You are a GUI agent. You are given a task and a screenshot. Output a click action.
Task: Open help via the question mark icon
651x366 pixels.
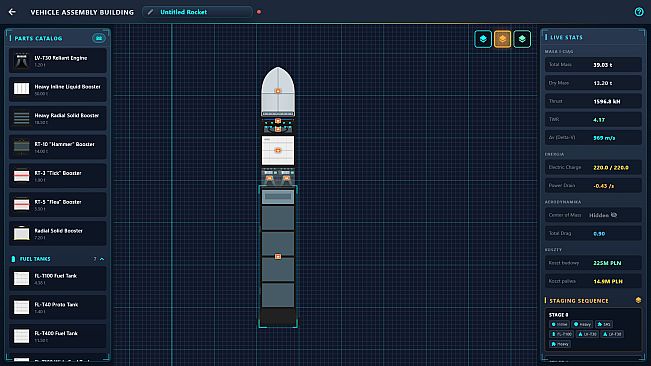click(639, 12)
